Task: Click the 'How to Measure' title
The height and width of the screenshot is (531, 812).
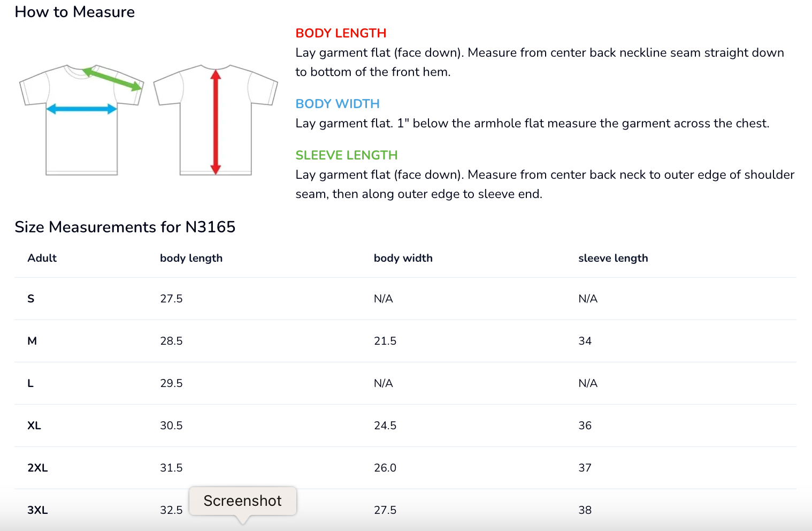Action: [x=75, y=12]
